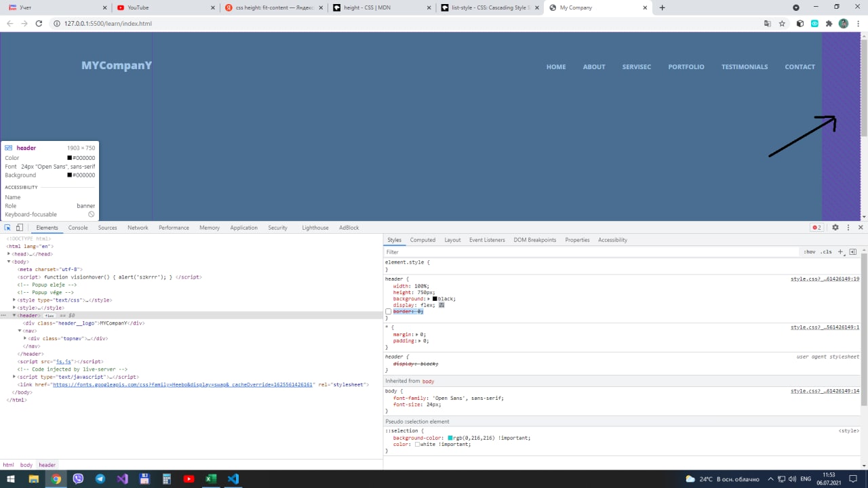The width and height of the screenshot is (868, 488).
Task: Click the red error count badge
Action: [x=816, y=228]
